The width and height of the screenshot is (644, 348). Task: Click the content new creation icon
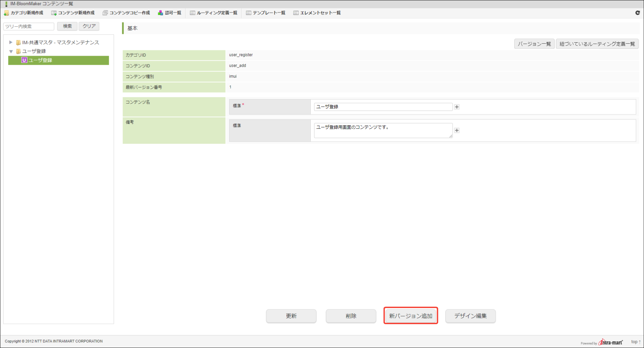click(x=54, y=13)
